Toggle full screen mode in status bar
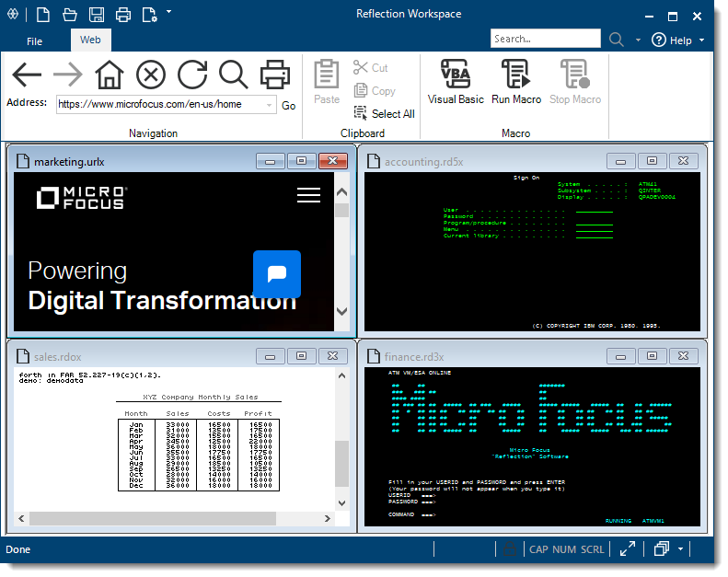The width and height of the screenshot is (728, 577). pyautogui.click(x=628, y=549)
